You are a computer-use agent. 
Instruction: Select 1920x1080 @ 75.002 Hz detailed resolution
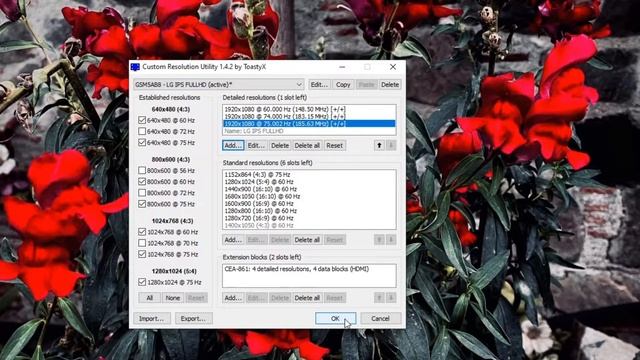tap(309, 124)
